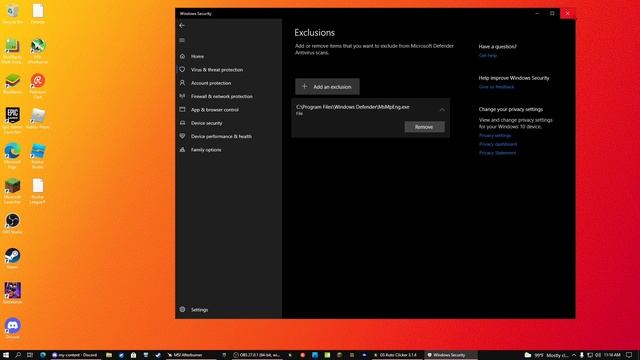This screenshot has width=640, height=360.
Task: Open Discord desktop shortcut
Action: pyautogui.click(x=13, y=328)
